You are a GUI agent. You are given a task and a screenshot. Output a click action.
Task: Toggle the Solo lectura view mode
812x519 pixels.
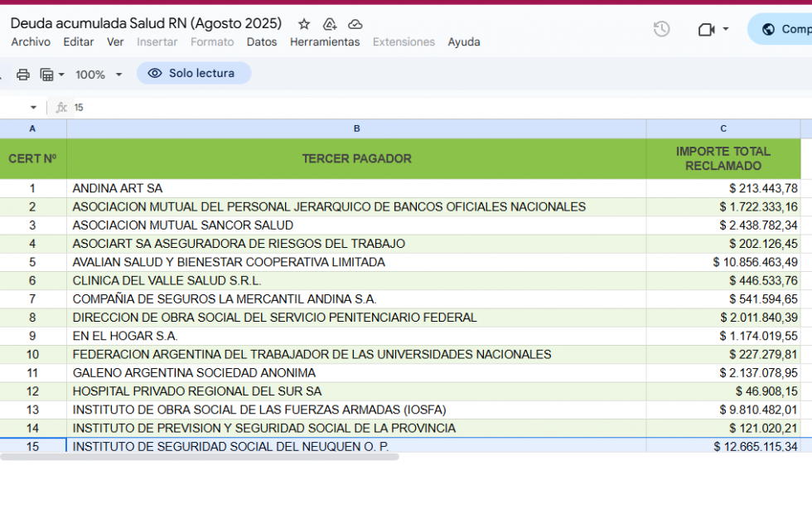pyautogui.click(x=193, y=74)
